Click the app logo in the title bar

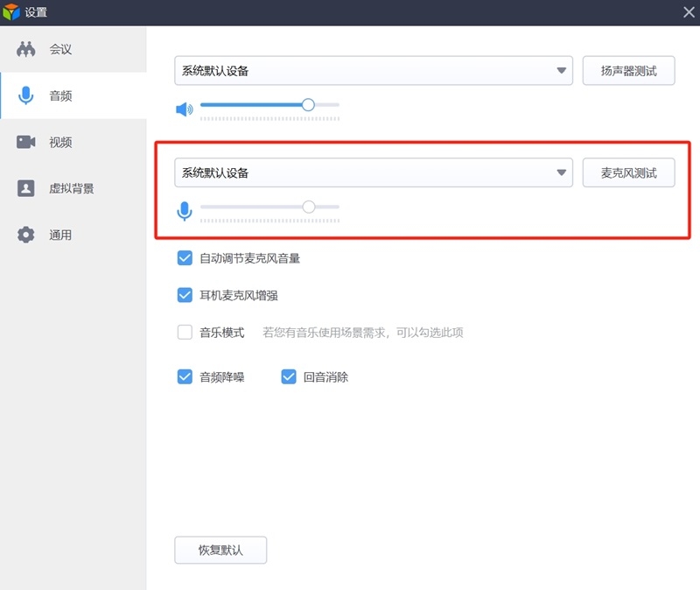coord(11,12)
